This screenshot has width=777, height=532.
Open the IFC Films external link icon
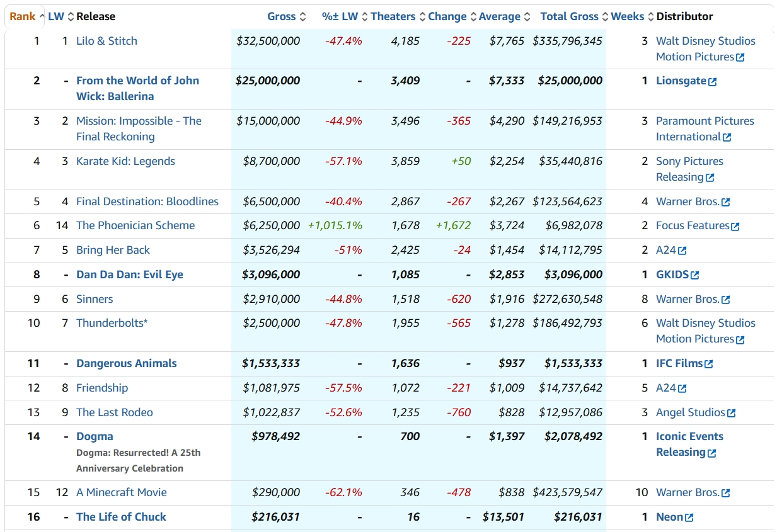pos(709,364)
